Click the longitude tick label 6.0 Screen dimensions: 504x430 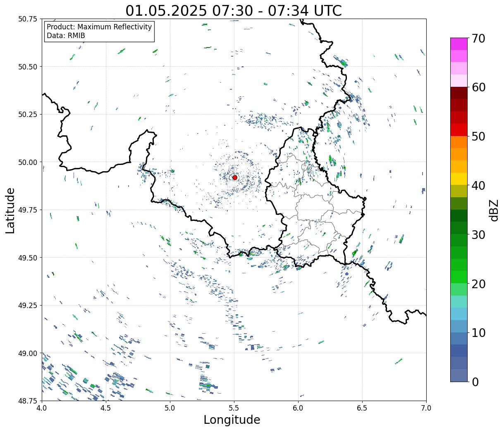pyautogui.click(x=298, y=408)
